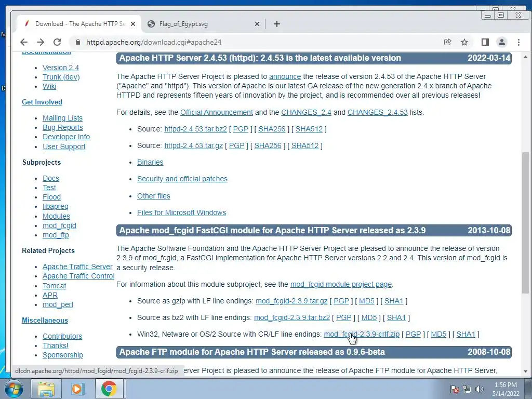Image resolution: width=532 pixels, height=399 pixels.
Task: Open Windows Explorer from taskbar
Action: pos(46,389)
